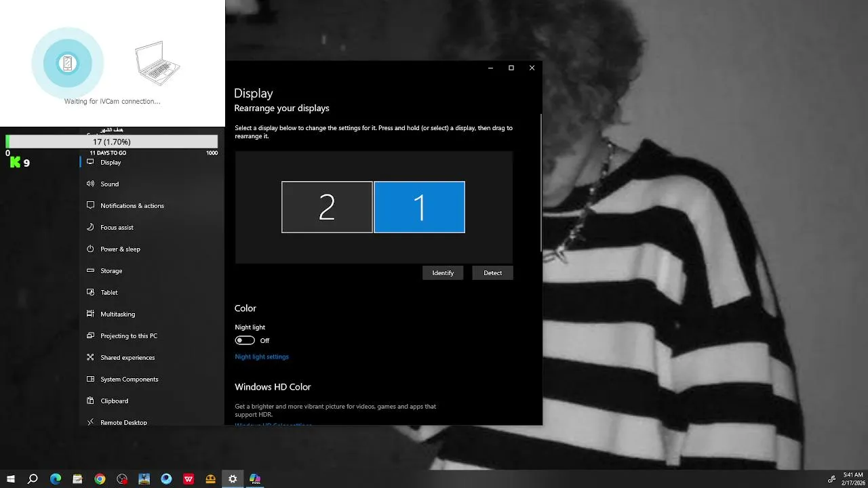This screenshot has width=868, height=488.
Task: Open the Storage settings page
Action: click(x=152, y=270)
